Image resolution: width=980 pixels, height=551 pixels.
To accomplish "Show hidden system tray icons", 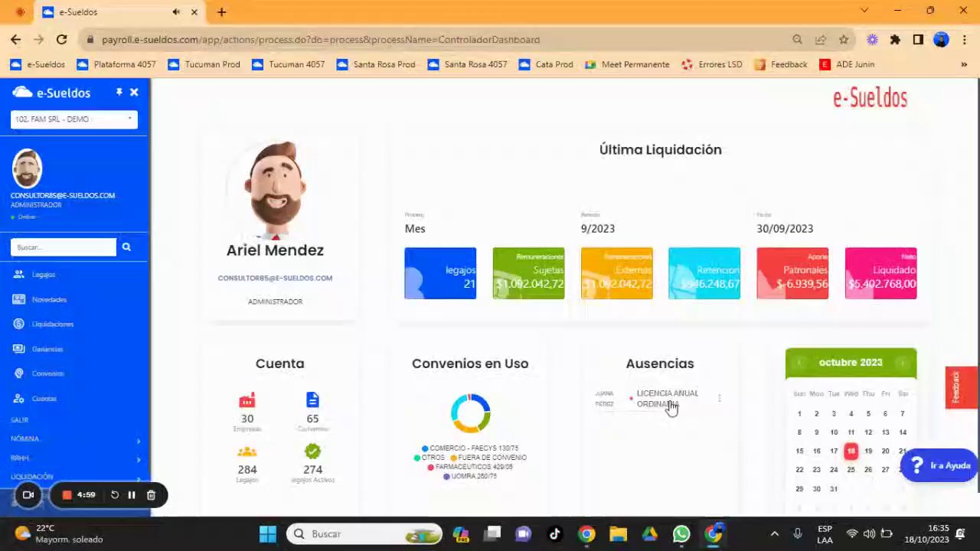I will coord(774,534).
